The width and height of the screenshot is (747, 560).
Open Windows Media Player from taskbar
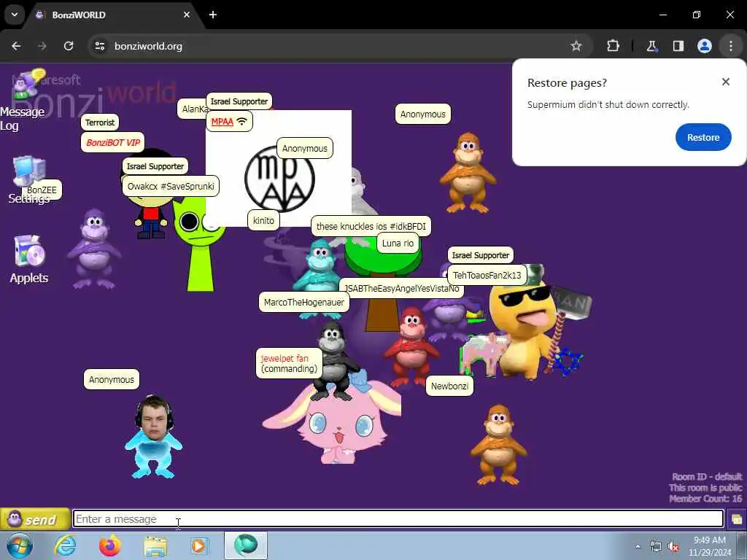coord(200,545)
